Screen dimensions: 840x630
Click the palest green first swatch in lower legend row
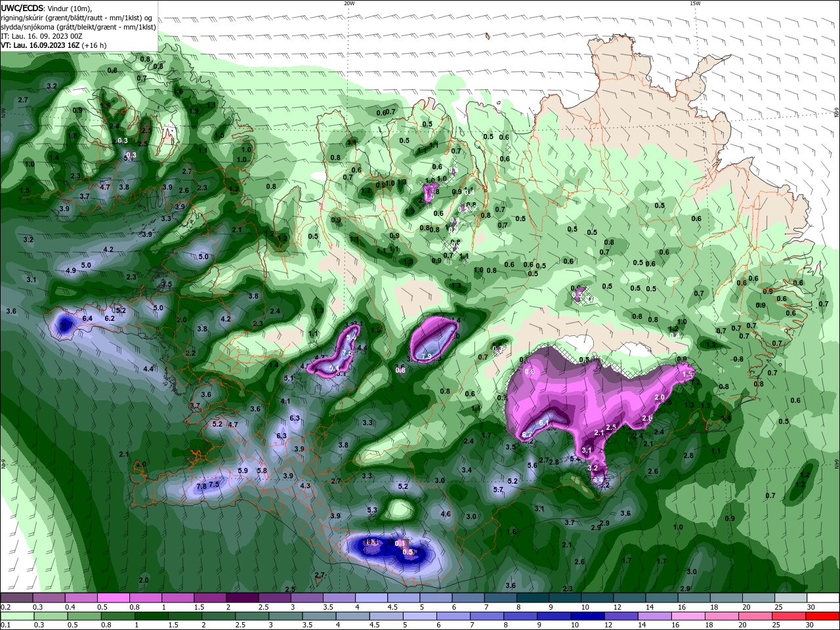[17, 616]
